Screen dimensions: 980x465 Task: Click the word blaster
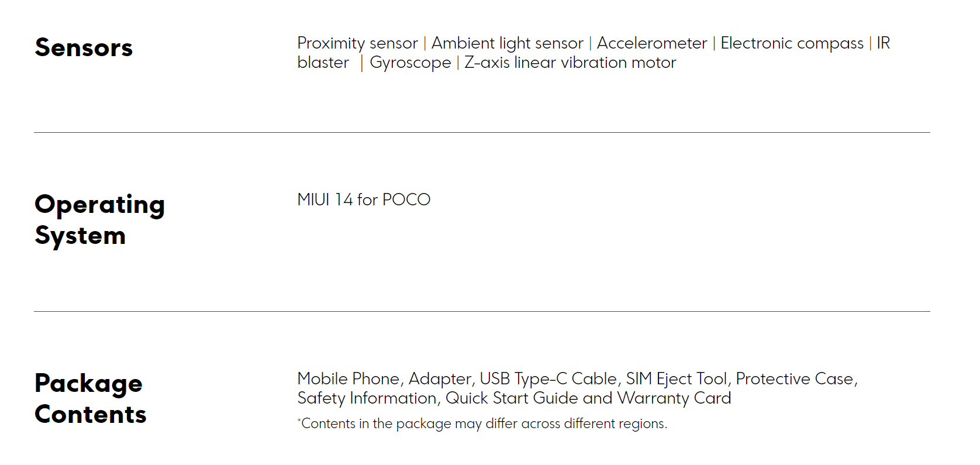point(323,63)
